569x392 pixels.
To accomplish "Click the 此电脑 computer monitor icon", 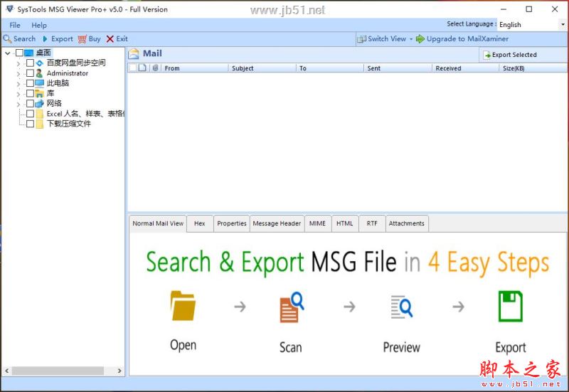I will click(40, 83).
